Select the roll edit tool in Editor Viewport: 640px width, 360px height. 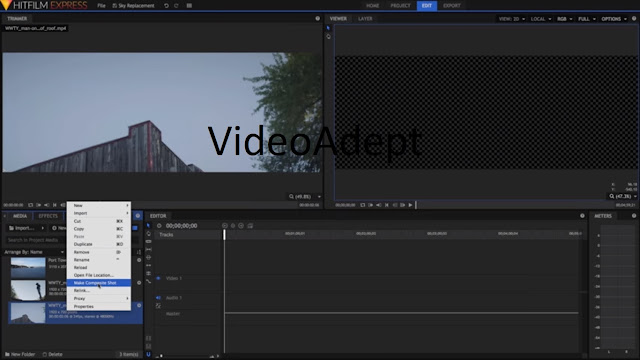tap(148, 273)
